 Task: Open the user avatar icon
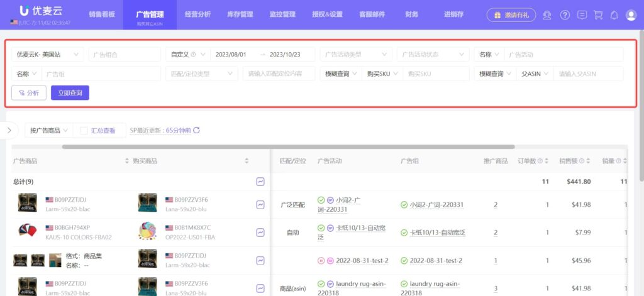tap(631, 15)
